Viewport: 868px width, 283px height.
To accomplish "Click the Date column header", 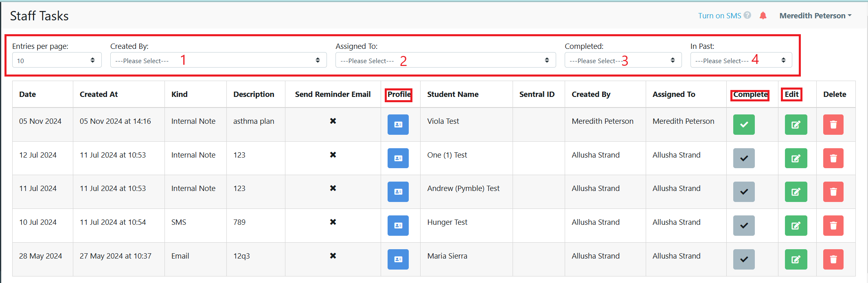I will coord(28,94).
